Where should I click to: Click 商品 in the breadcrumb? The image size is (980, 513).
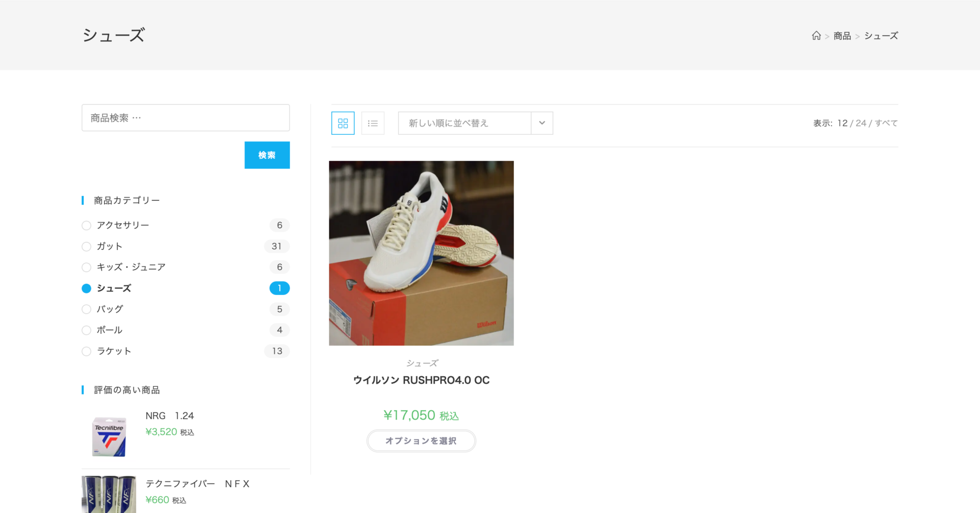pyautogui.click(x=842, y=36)
